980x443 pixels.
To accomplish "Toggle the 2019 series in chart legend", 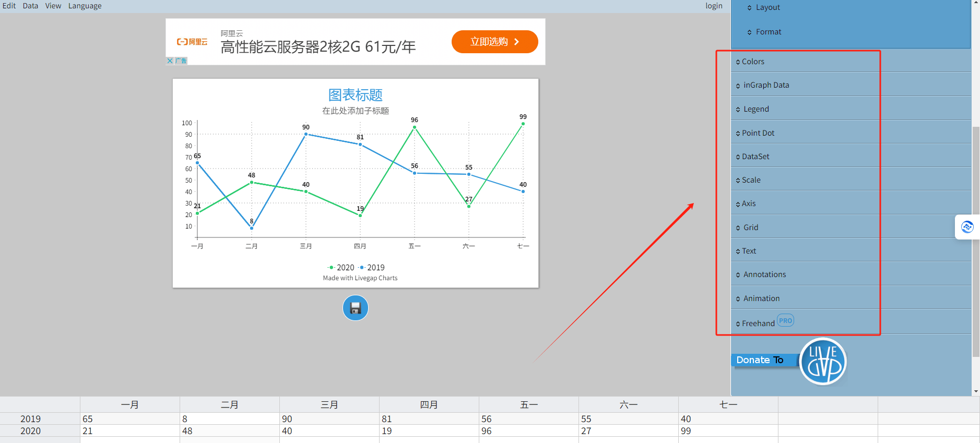I will click(371, 268).
